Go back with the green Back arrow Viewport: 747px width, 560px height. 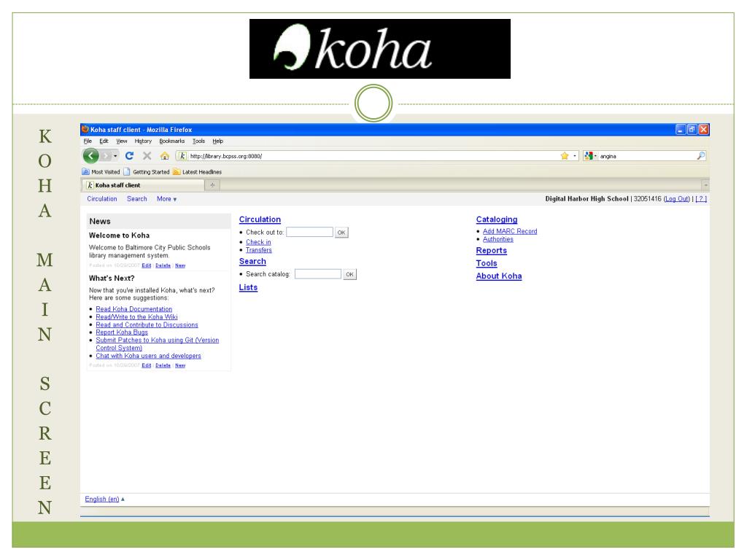tap(90, 156)
